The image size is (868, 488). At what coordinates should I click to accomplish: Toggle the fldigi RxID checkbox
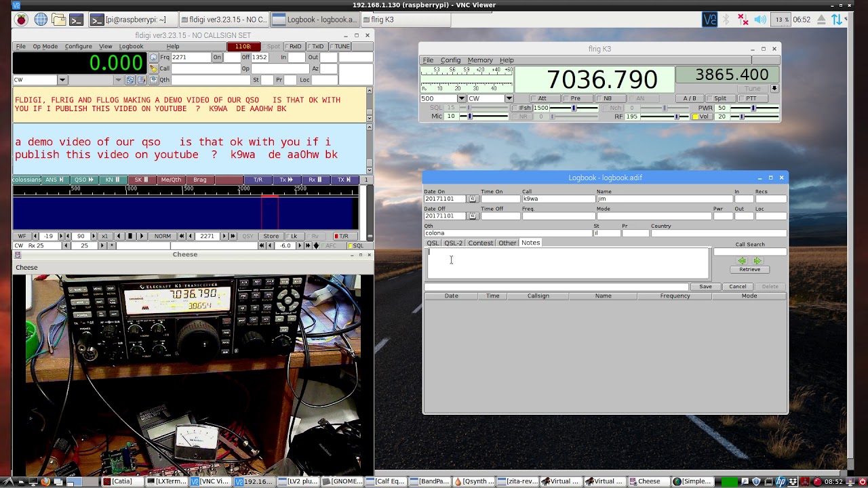295,46
